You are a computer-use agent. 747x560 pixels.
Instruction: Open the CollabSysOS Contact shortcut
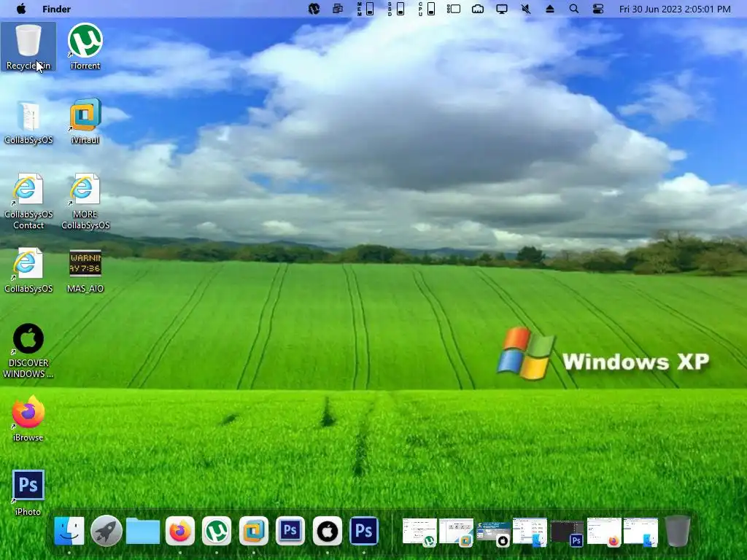click(x=28, y=201)
